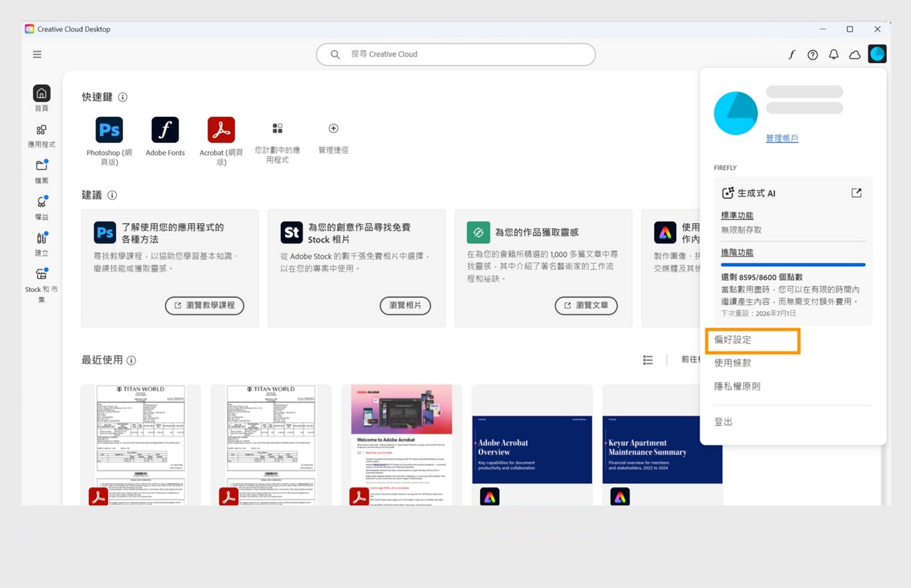This screenshot has height=588, width=911.
Task: Launch Photoshop (網頁版) shortcut
Action: [x=109, y=130]
